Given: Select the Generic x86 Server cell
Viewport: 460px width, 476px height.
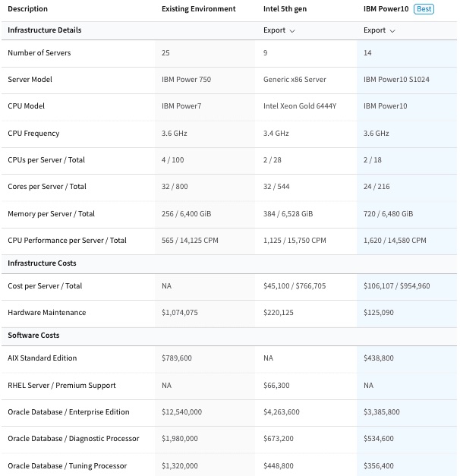Looking at the screenshot, I should (x=295, y=80).
